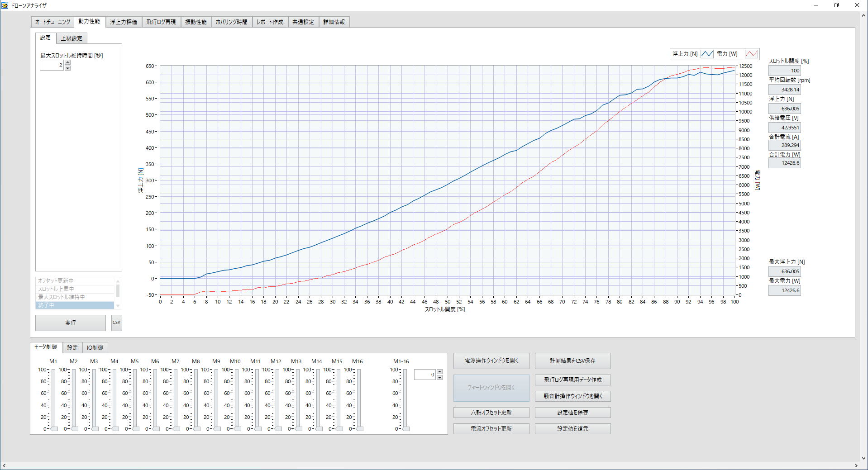Click チャートウィンドウを開く button
This screenshot has width=868, height=470.
click(x=491, y=388)
